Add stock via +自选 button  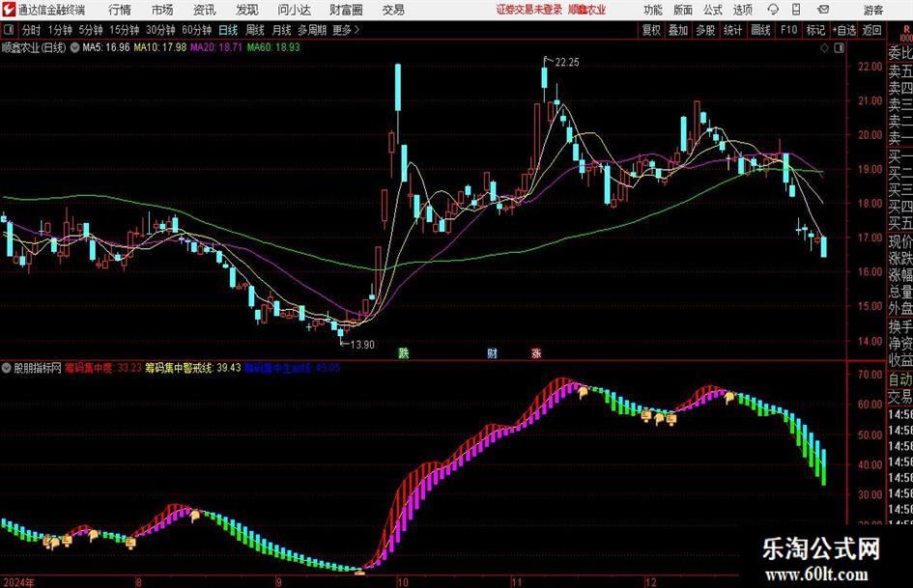(844, 30)
